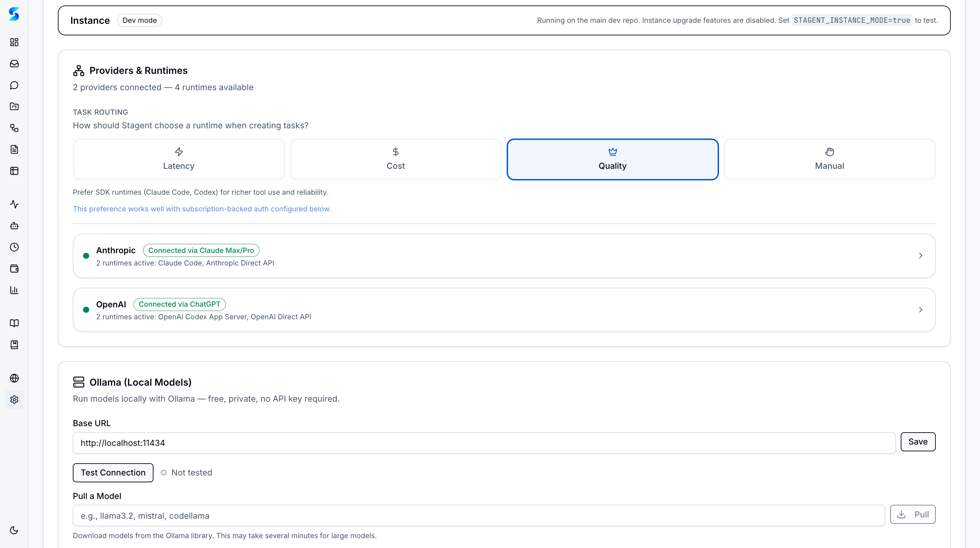This screenshot has height=548, width=980.
Task: Select Cost task routing mode
Action: coord(395,159)
